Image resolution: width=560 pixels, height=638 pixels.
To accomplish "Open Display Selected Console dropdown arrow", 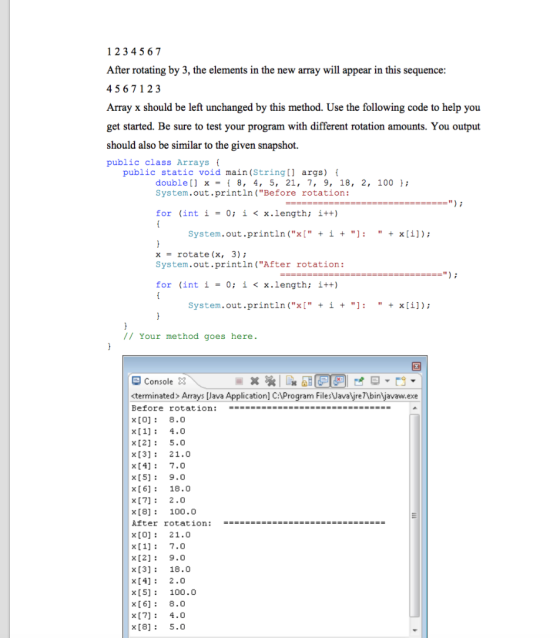I will [387, 381].
